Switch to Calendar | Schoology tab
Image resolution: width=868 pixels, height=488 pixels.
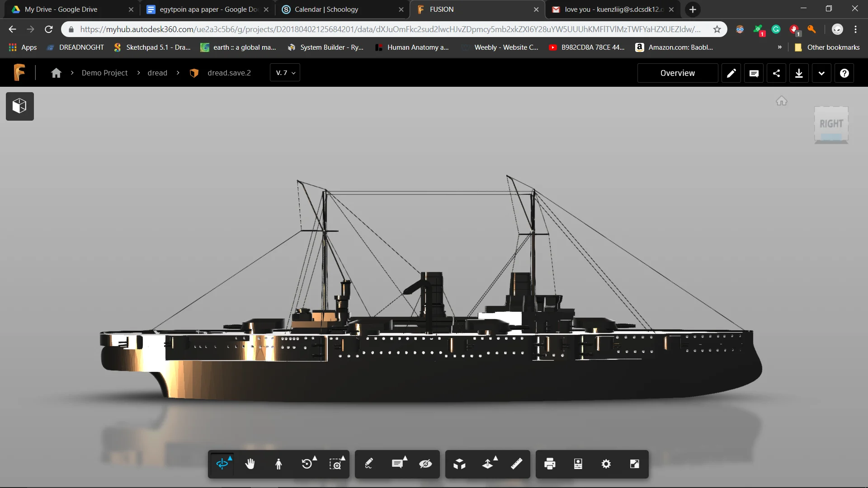click(342, 9)
